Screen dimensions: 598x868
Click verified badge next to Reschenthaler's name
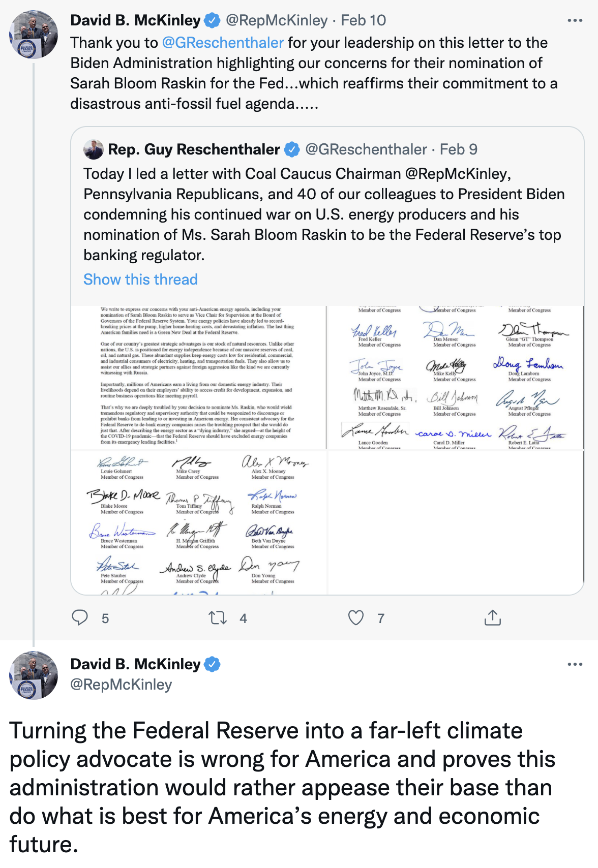(291, 149)
